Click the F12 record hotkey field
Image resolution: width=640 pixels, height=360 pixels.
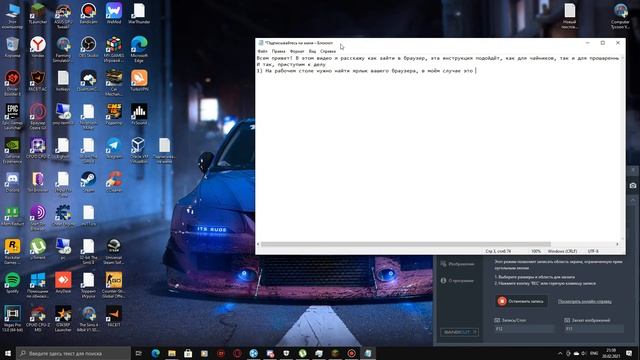tap(524, 329)
